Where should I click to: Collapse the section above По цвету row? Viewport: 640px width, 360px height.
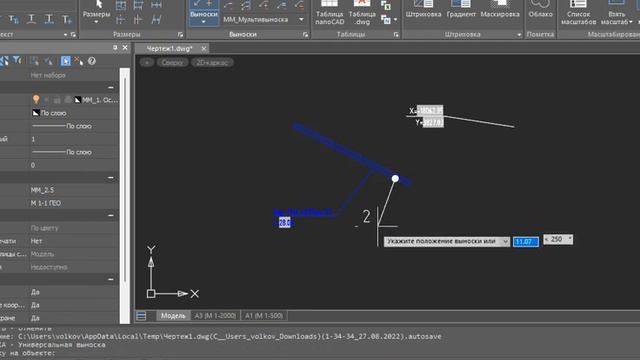click(x=111, y=215)
